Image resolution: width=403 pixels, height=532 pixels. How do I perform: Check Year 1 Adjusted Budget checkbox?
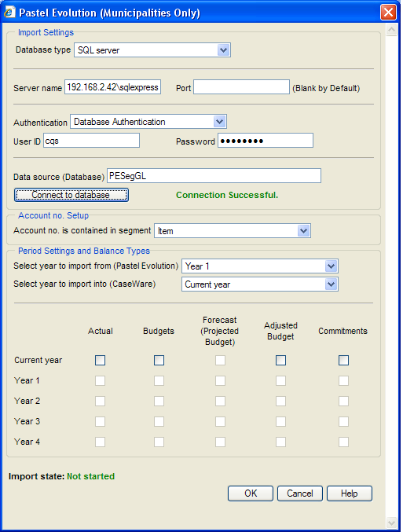pos(281,380)
